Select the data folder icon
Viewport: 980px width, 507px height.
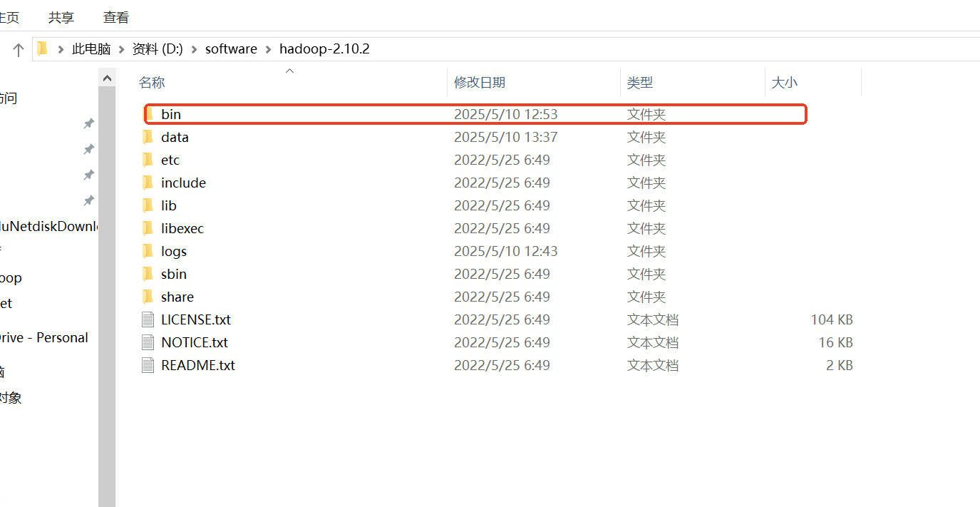coord(148,137)
